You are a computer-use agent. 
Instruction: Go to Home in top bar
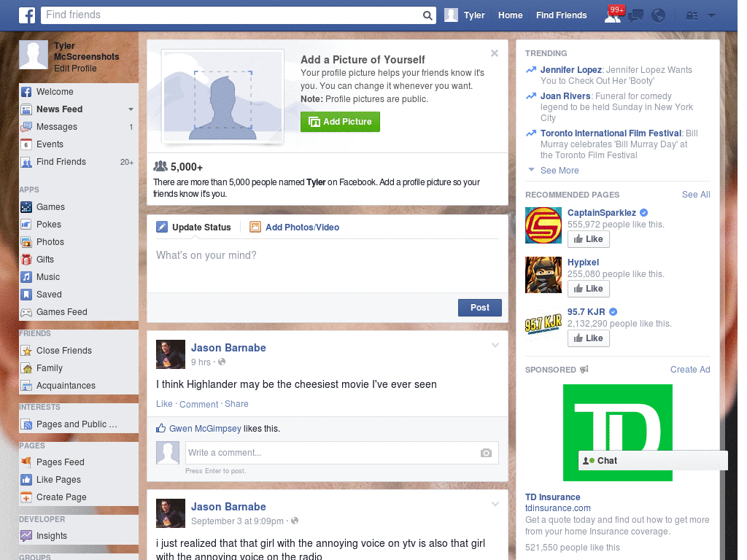[510, 15]
